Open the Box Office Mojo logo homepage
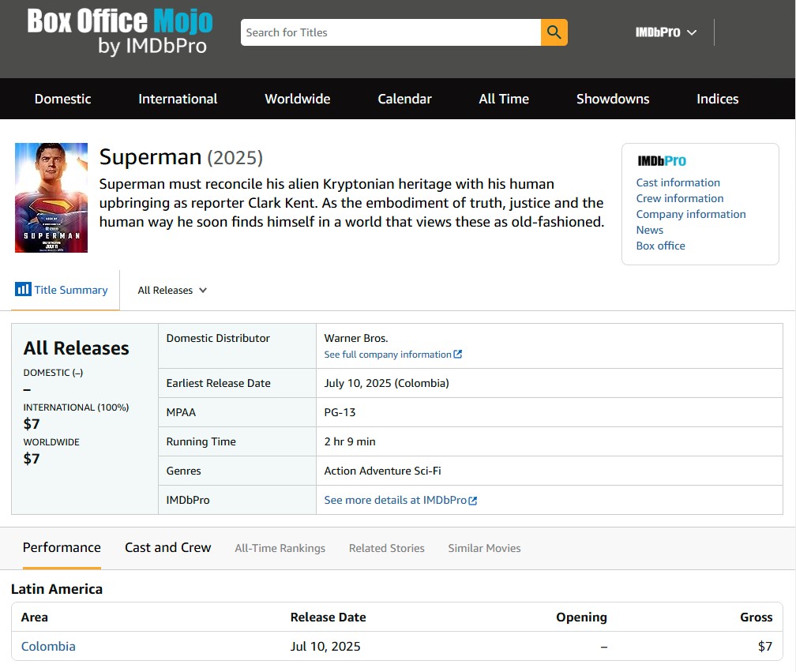 (120, 32)
